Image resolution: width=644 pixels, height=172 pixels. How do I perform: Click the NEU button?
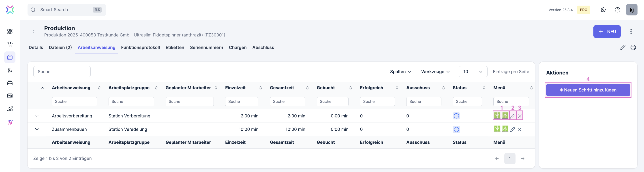[607, 32]
